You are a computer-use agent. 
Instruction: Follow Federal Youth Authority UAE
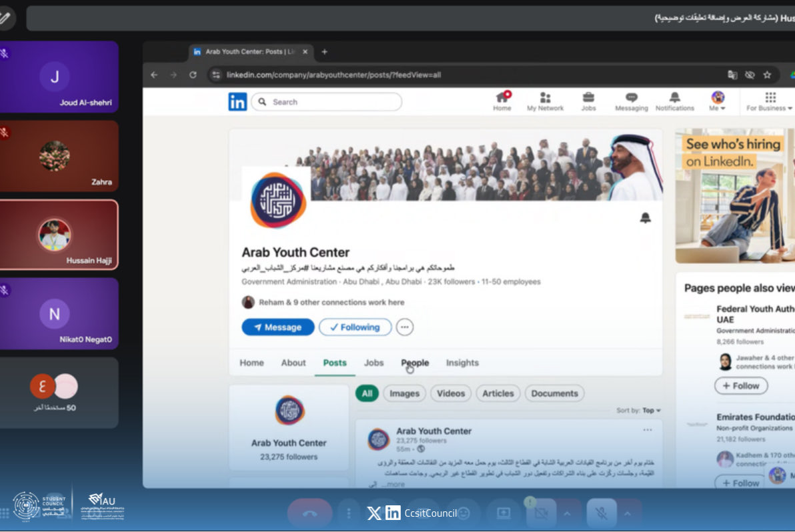[741, 386]
